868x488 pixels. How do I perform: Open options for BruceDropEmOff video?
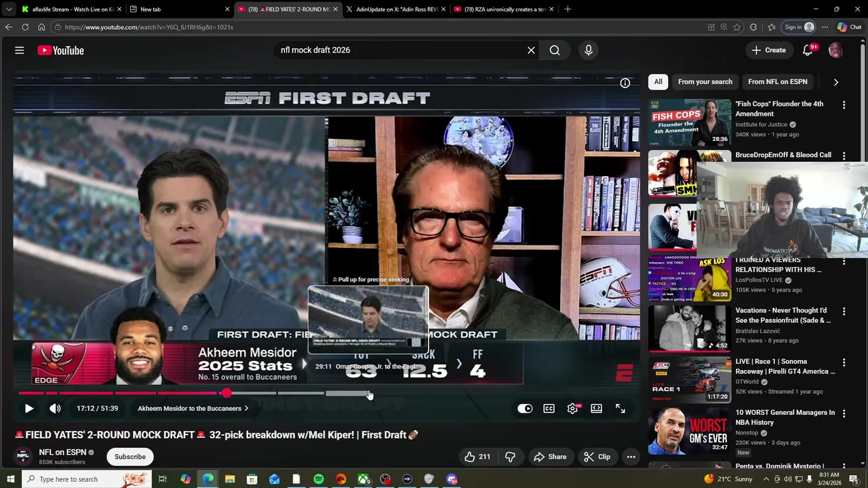[844, 156]
